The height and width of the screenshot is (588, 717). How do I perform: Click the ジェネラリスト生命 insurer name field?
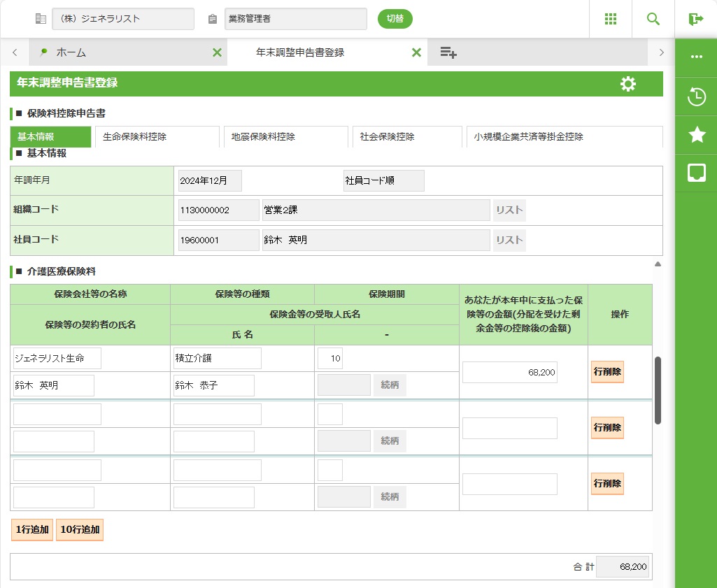click(57, 359)
